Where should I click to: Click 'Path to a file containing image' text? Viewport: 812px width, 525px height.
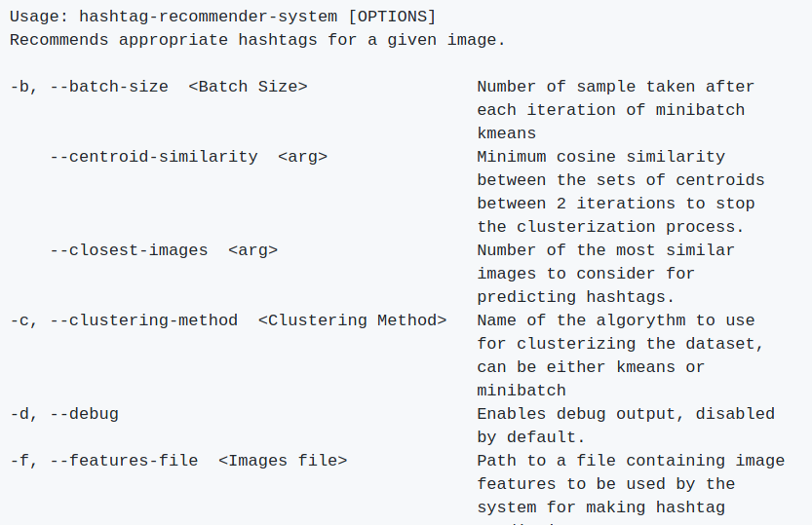[631, 461]
